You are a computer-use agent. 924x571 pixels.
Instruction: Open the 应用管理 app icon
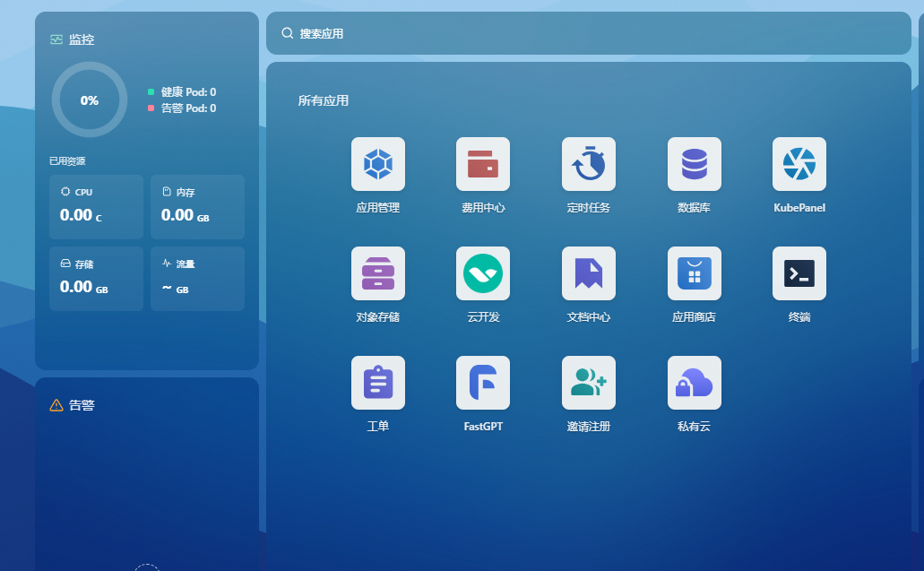click(x=377, y=164)
